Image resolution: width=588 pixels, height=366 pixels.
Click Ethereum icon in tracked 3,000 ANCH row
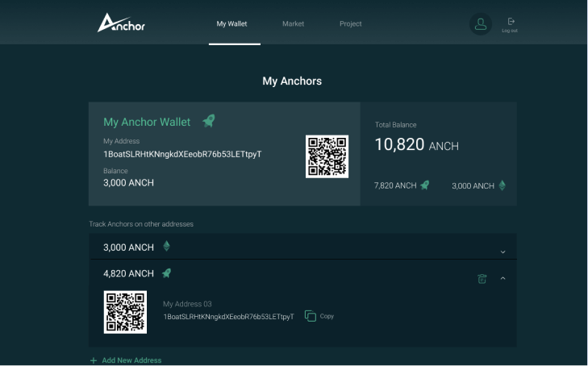coord(166,246)
